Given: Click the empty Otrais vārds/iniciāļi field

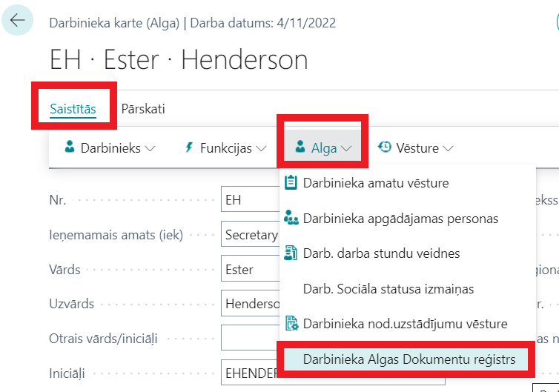Looking at the screenshot, I should click(x=250, y=338).
